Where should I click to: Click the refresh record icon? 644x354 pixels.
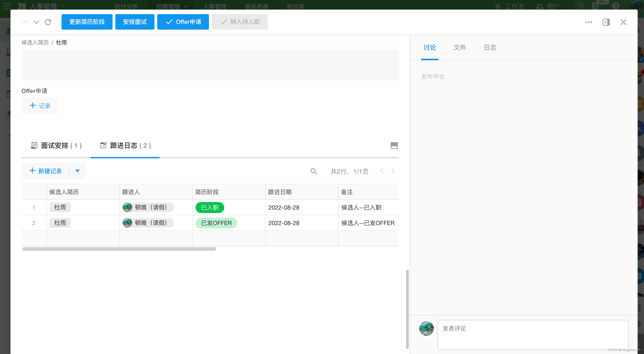pyautogui.click(x=48, y=22)
